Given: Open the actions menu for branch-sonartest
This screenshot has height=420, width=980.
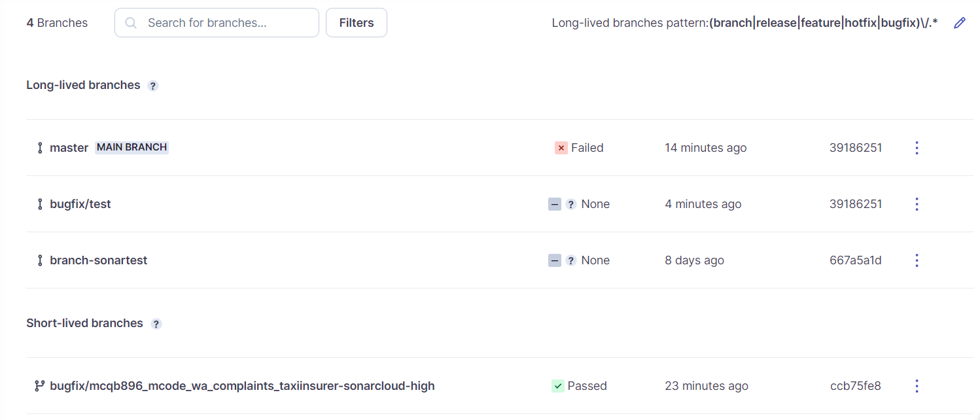Looking at the screenshot, I should tap(917, 260).
